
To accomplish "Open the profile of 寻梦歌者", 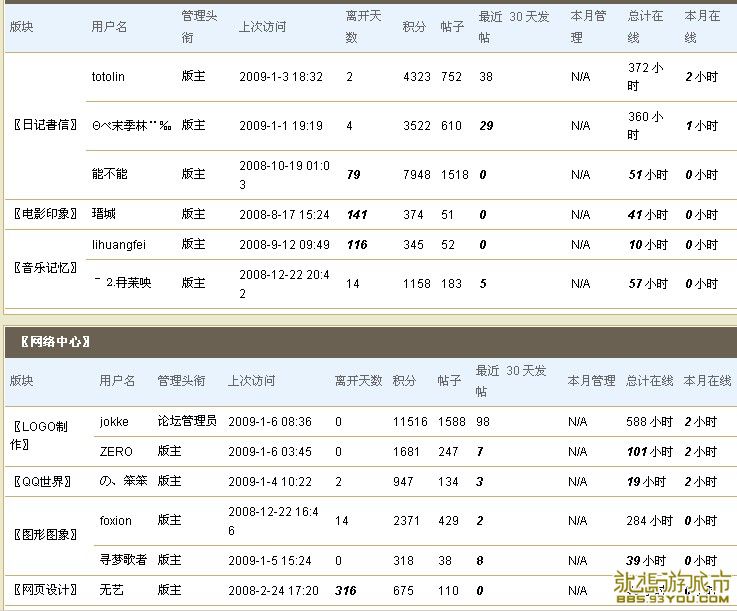I will click(123, 560).
